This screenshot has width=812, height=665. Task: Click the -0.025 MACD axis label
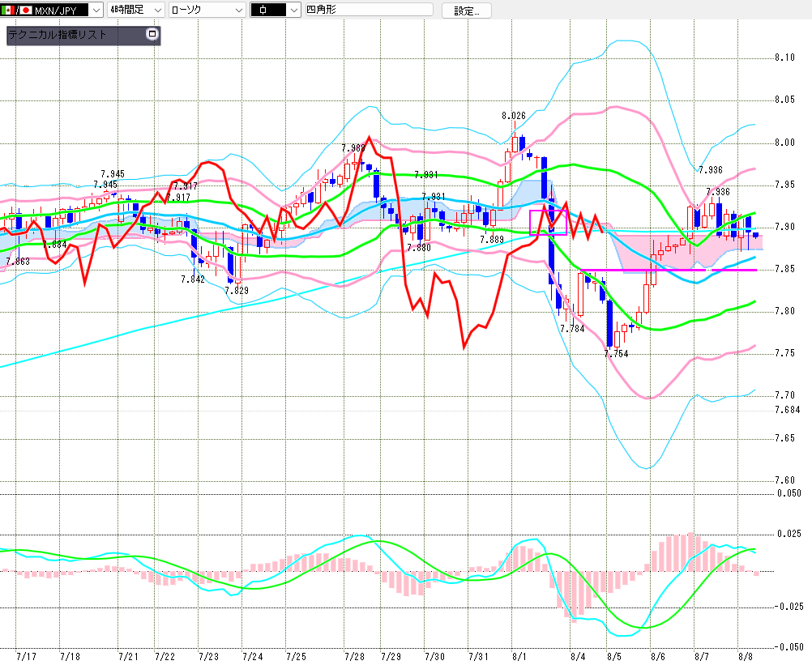tap(788, 606)
